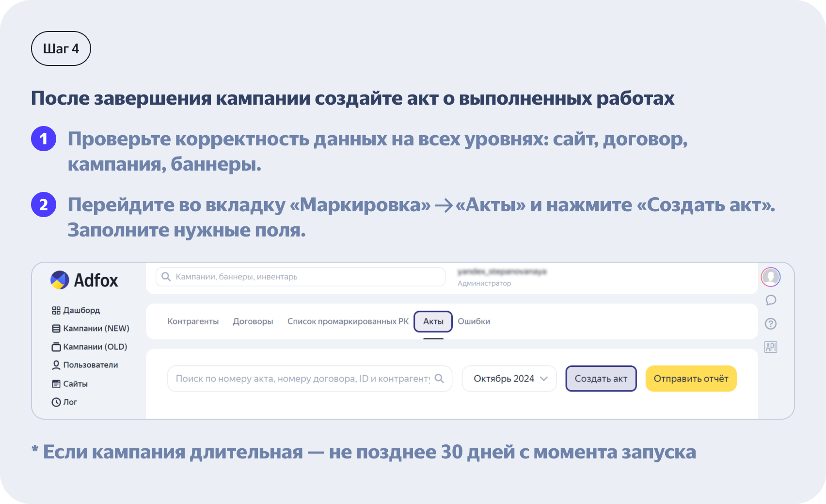Image resolution: width=826 pixels, height=504 pixels.
Task: Select the Акты tab
Action: tap(433, 322)
